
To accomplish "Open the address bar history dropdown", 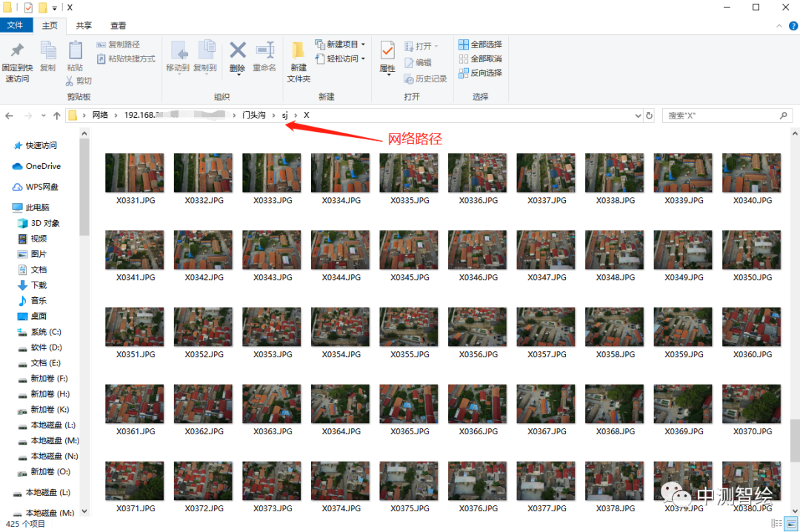I will 638,116.
